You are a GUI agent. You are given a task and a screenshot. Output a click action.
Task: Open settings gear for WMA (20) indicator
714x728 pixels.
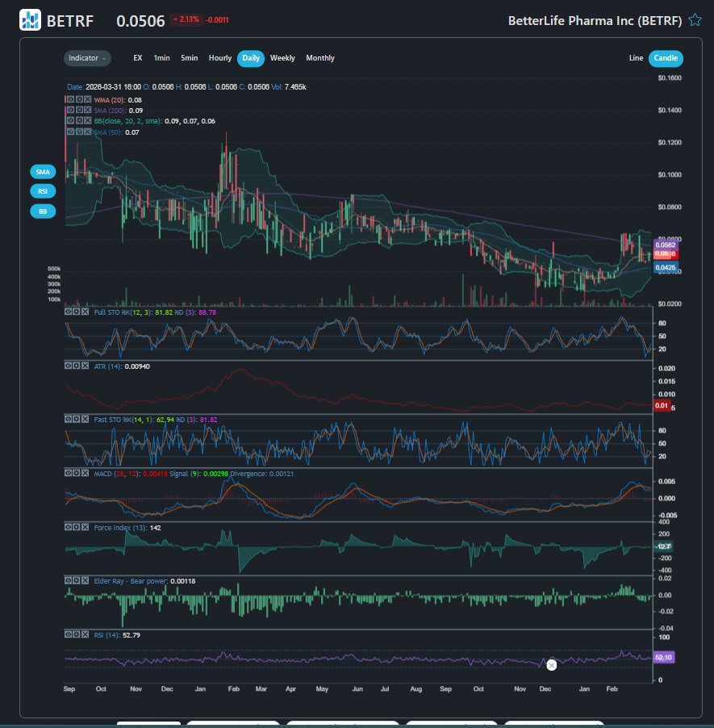click(x=79, y=99)
